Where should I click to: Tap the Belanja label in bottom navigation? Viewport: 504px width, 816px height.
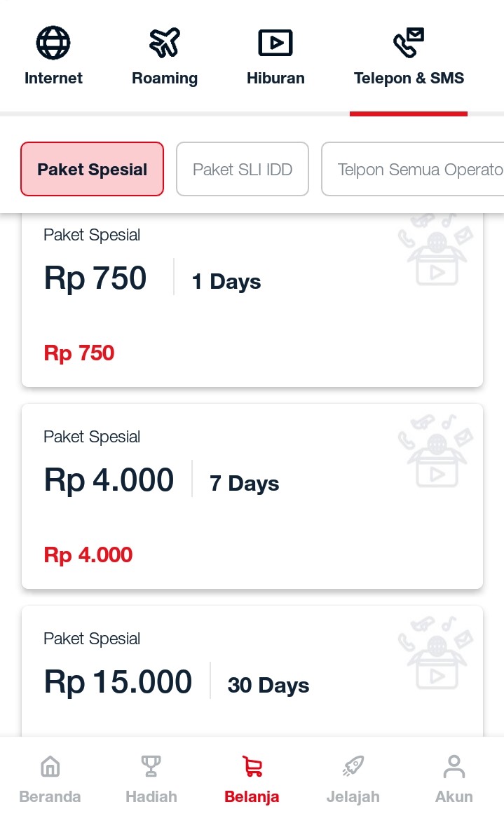coord(252,796)
